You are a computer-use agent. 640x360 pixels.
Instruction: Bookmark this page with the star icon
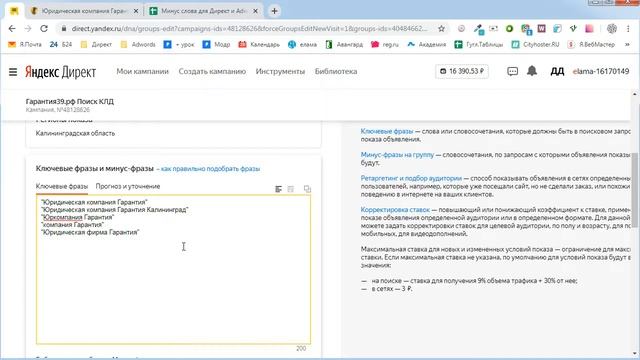441,29
